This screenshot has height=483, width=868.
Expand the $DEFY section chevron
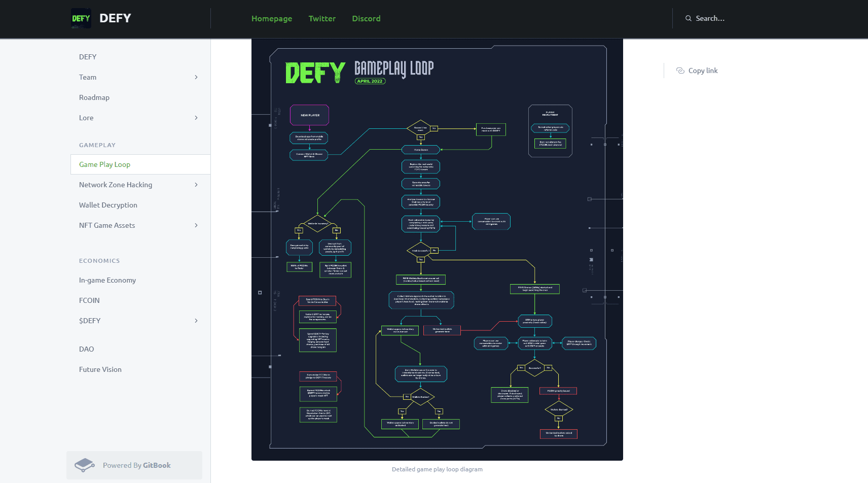(196, 321)
